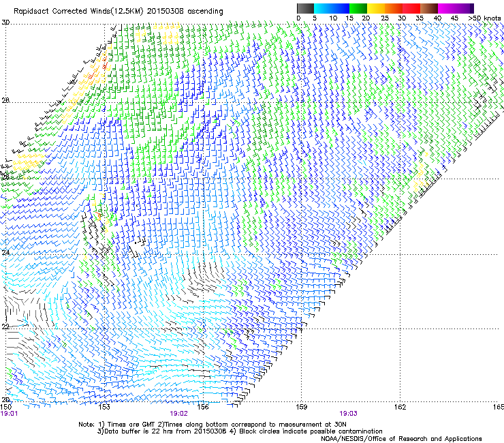This screenshot has height=443, width=504.
Task: Click the legend label "25"
Action: 385,18
